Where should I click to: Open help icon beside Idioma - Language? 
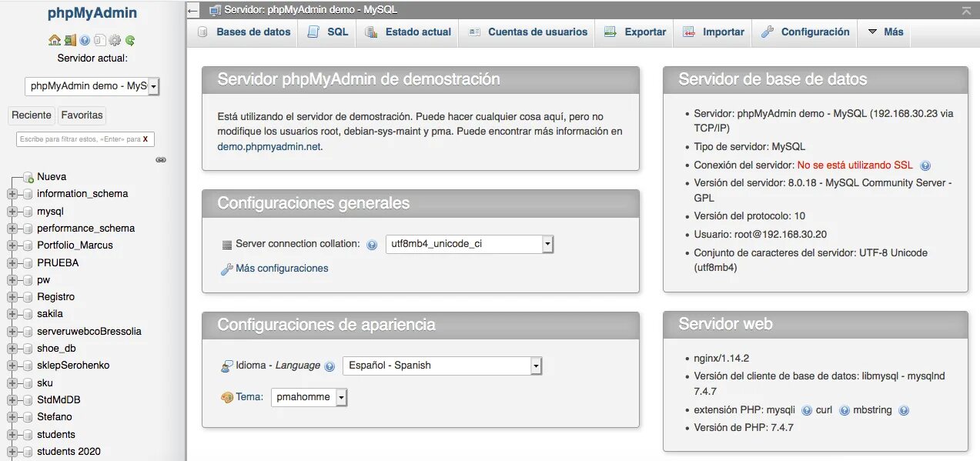pos(329,366)
